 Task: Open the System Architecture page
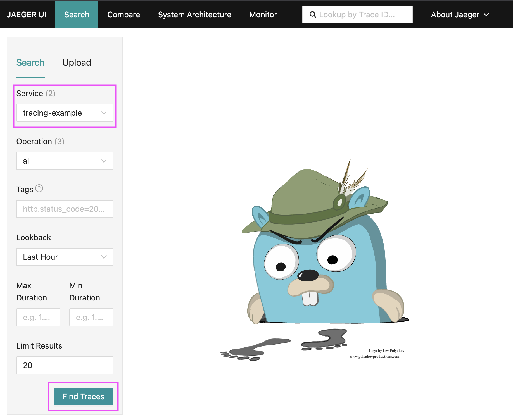[x=194, y=15]
